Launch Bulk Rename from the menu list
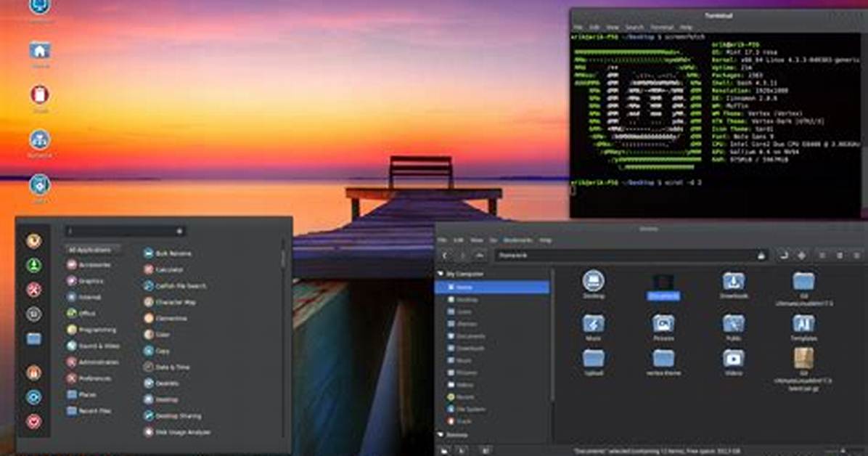 [x=167, y=253]
